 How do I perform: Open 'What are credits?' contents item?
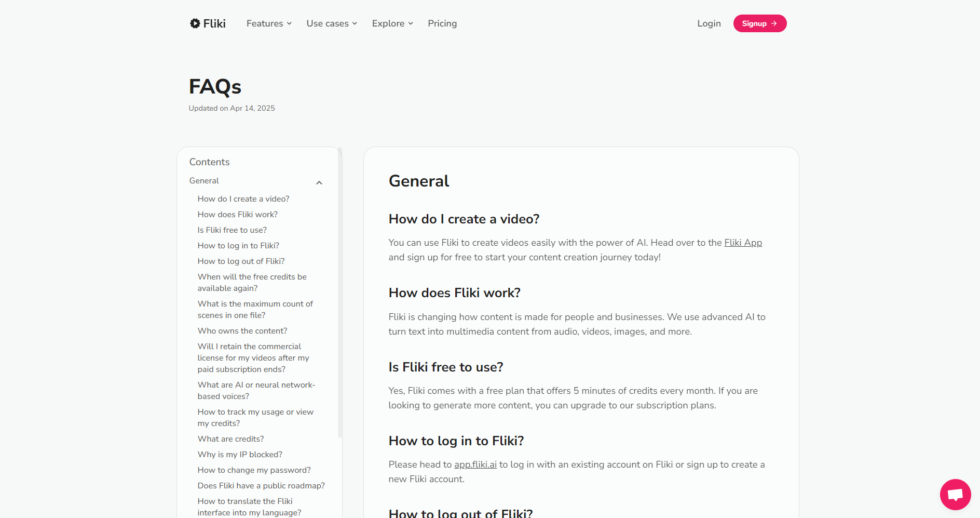coord(230,439)
